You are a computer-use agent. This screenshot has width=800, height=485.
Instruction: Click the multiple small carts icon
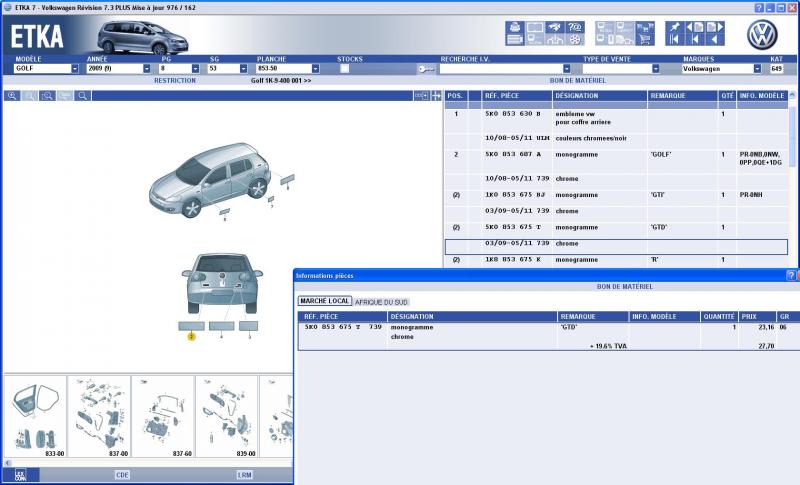click(645, 27)
